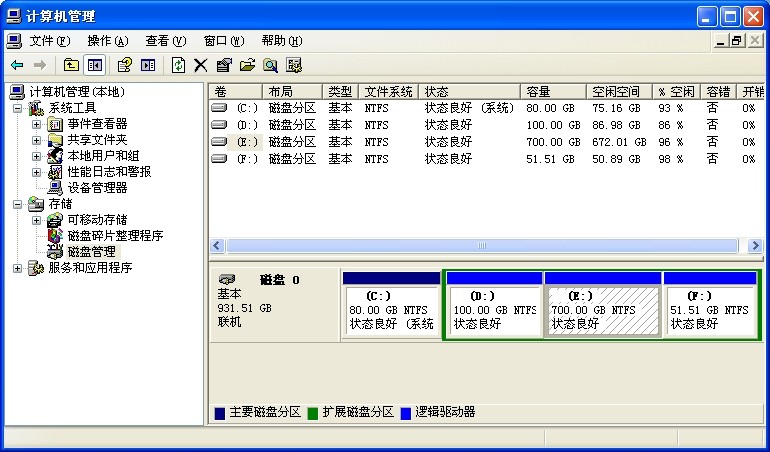This screenshot has width=770, height=452.
Task: Click the disk settings toolbar icon
Action: point(294,65)
